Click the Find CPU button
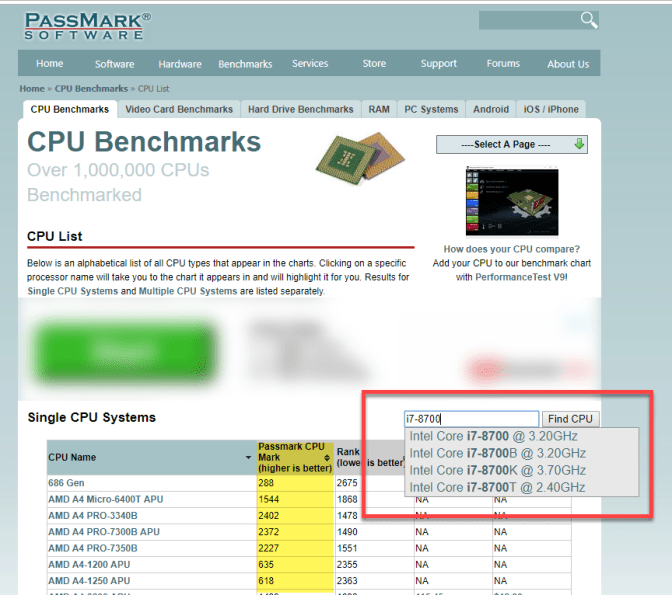This screenshot has height=595, width=672. [570, 419]
